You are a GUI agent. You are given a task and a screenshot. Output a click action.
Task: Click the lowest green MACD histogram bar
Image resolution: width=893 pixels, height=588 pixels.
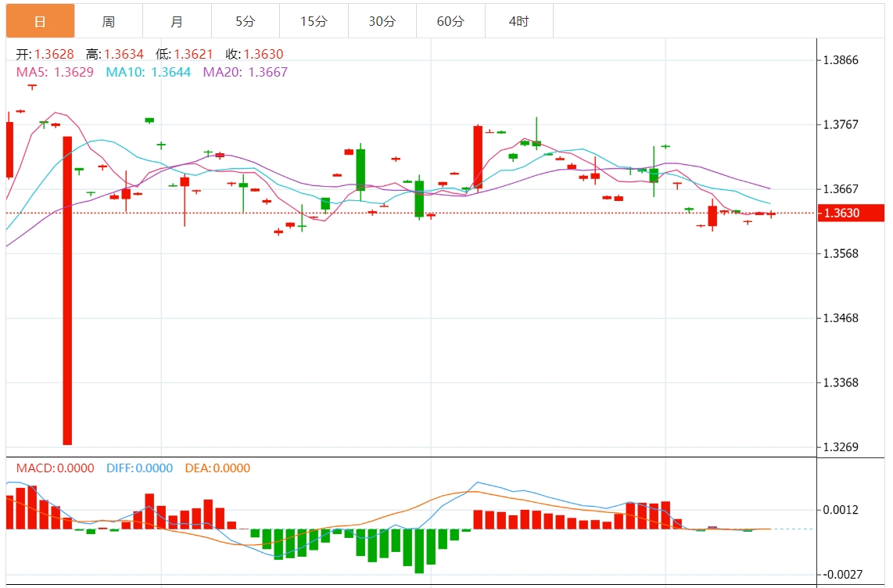[419, 551]
